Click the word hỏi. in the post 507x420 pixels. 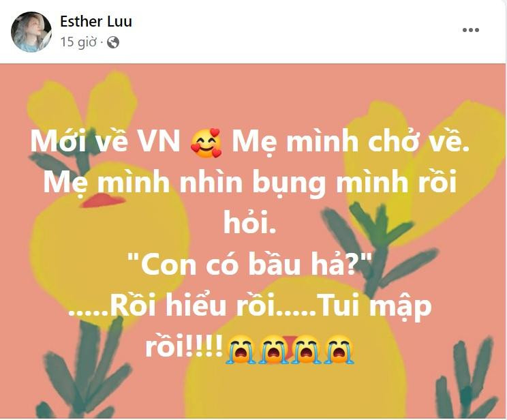[250, 223]
